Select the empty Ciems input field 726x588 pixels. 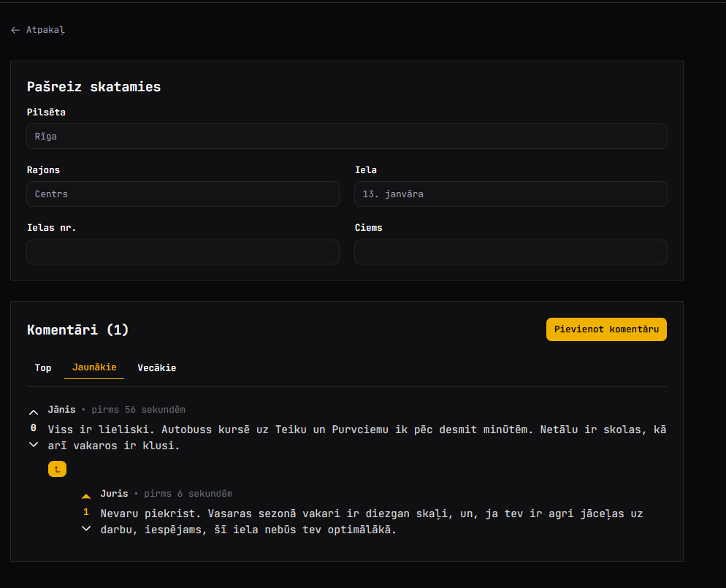(511, 252)
